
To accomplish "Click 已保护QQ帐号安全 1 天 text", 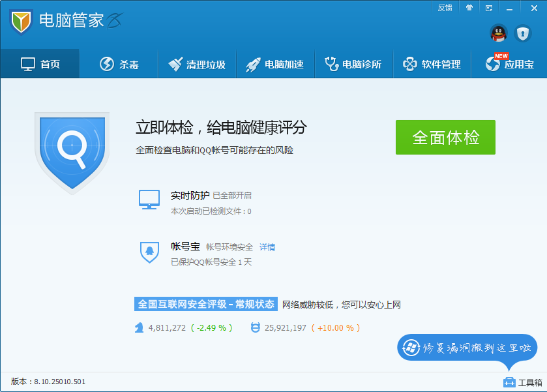I will 211,262.
